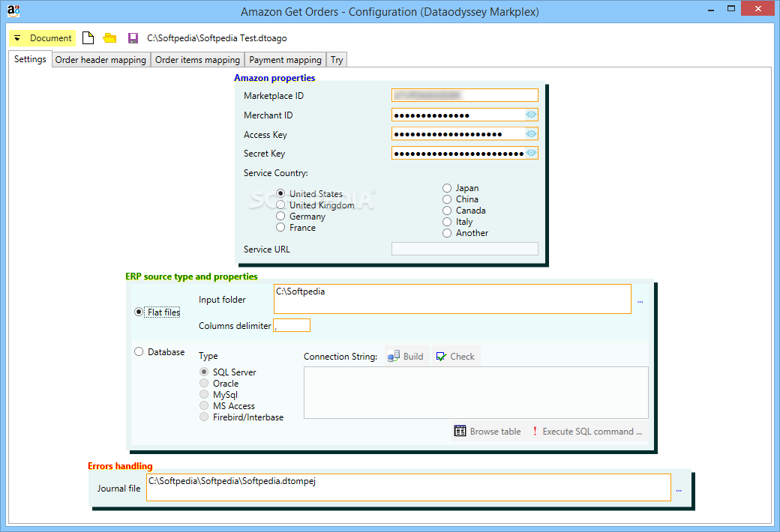Click the Marketplace ID field
This screenshot has width=780, height=532.
click(464, 95)
